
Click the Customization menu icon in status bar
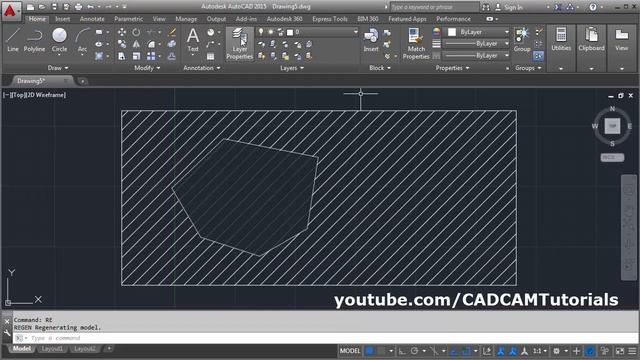[x=632, y=351]
